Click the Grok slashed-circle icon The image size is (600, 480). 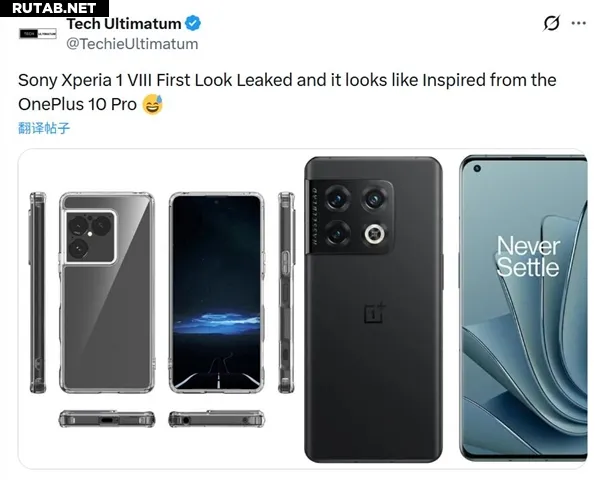551,23
